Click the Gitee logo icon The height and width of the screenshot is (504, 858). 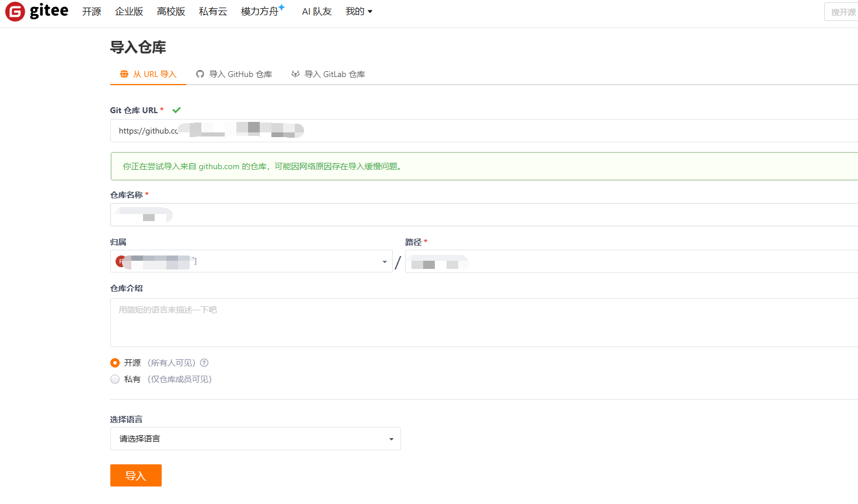pyautogui.click(x=15, y=12)
